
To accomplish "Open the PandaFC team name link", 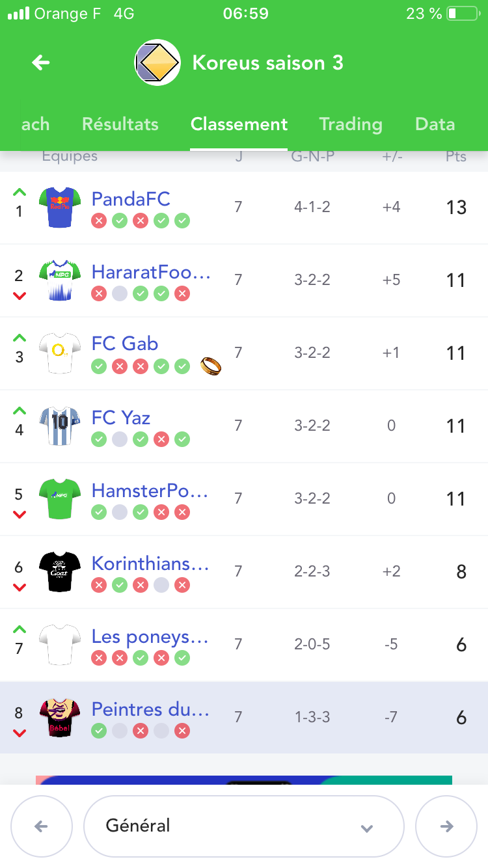I will (x=131, y=198).
